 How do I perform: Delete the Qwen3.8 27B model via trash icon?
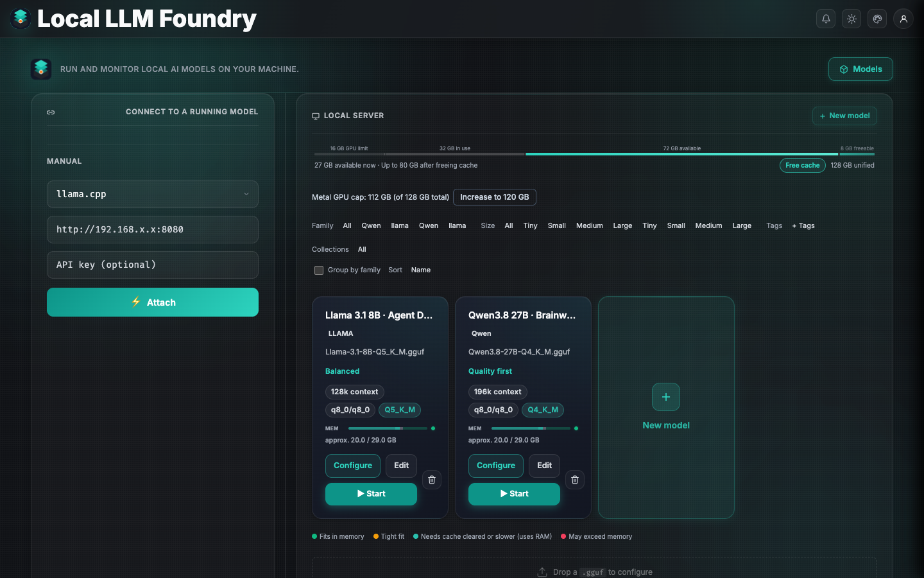click(x=575, y=480)
